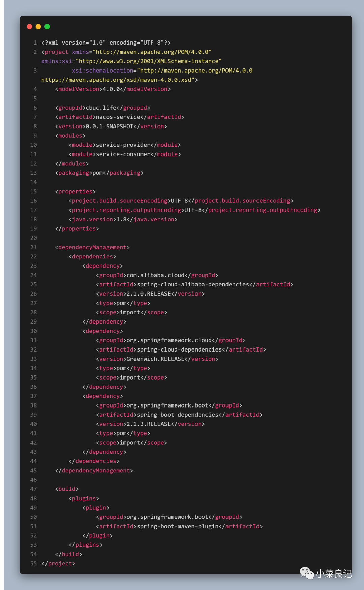Click the green maximize dot

[x=47, y=27]
